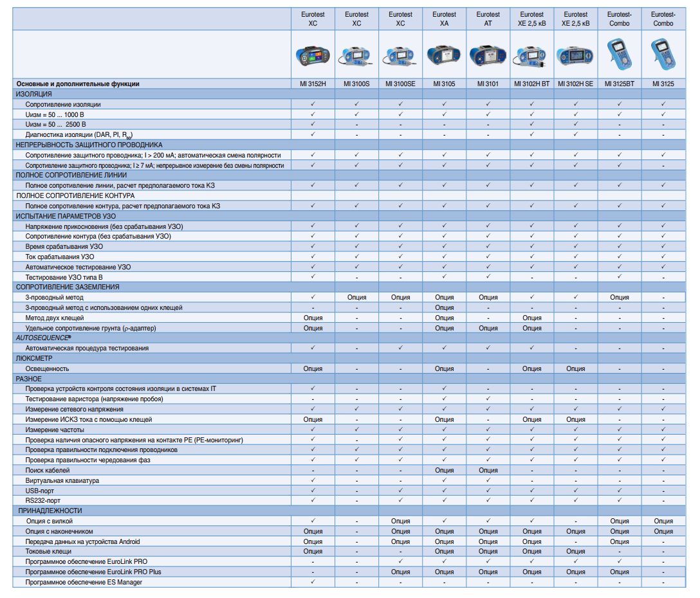
Task: Click checkmark for Автоматическая процедура тестирования under MI 3100SE
Action: pyautogui.click(x=400, y=348)
